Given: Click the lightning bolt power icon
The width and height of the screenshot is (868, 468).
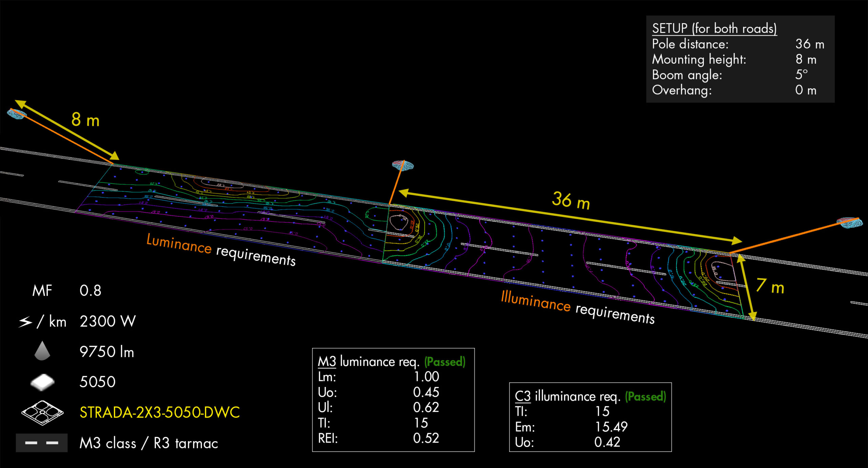Looking at the screenshot, I should tap(26, 321).
